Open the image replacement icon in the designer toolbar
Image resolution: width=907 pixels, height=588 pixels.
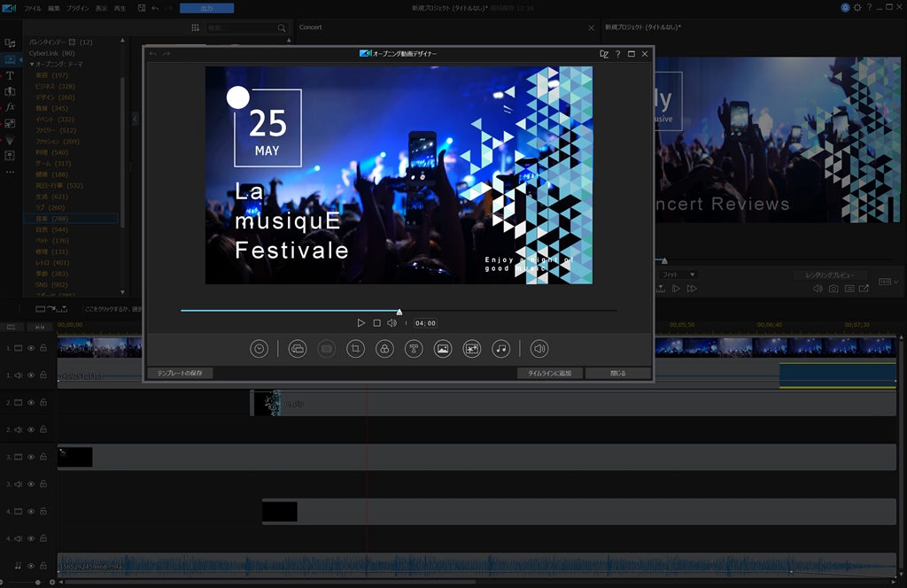click(442, 348)
